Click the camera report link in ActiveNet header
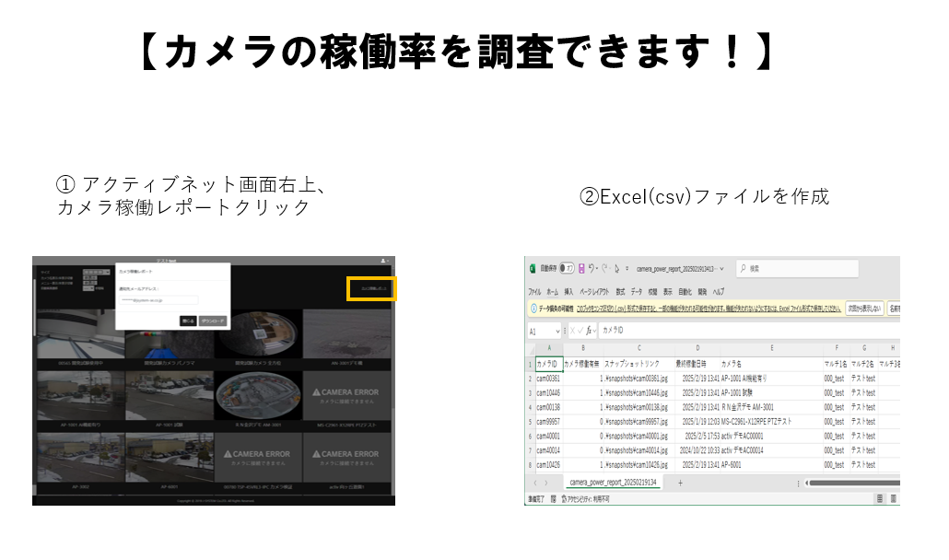This screenshot has width=949, height=560. [x=373, y=288]
